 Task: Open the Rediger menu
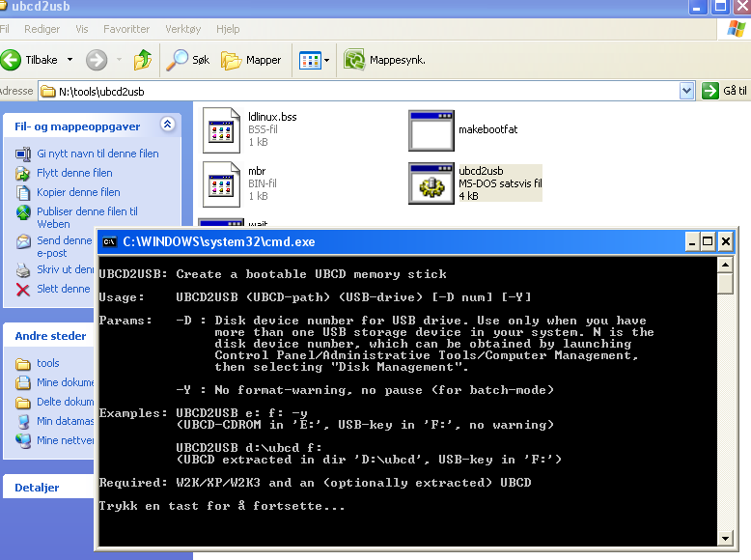click(42, 29)
